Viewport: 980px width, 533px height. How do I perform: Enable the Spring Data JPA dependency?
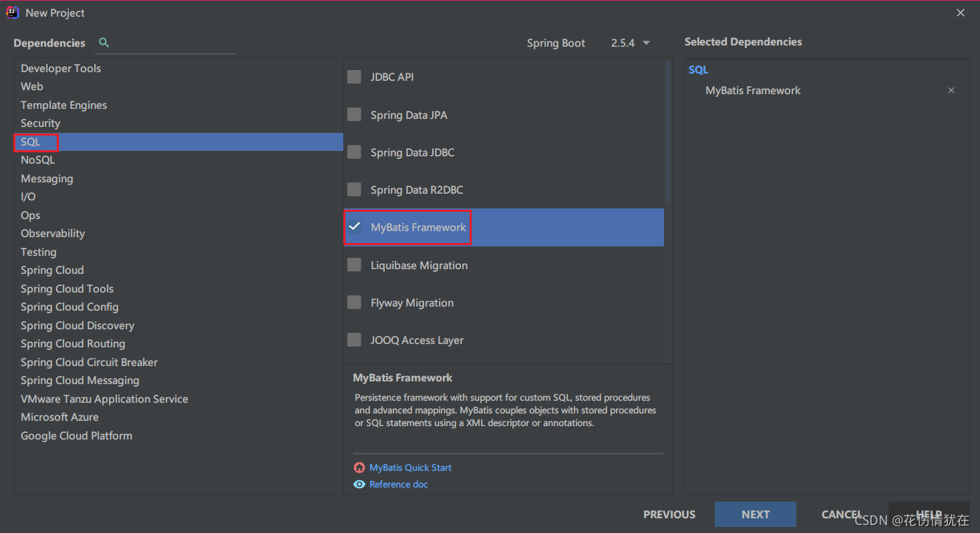click(x=354, y=115)
